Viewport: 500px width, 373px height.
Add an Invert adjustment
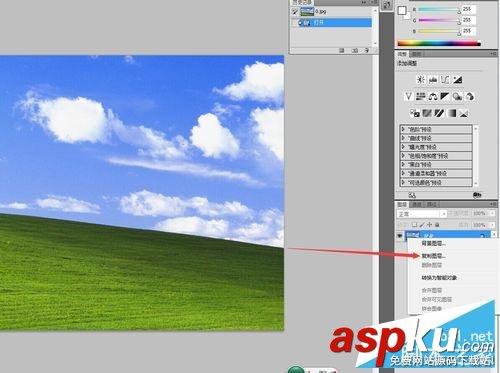click(x=415, y=113)
